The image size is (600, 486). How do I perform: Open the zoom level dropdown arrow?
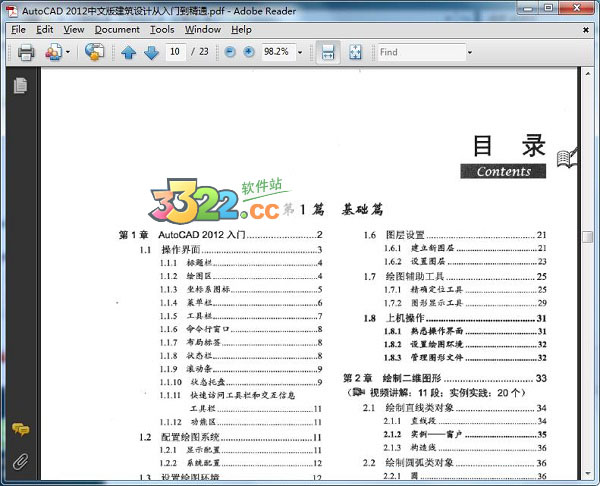(x=300, y=52)
